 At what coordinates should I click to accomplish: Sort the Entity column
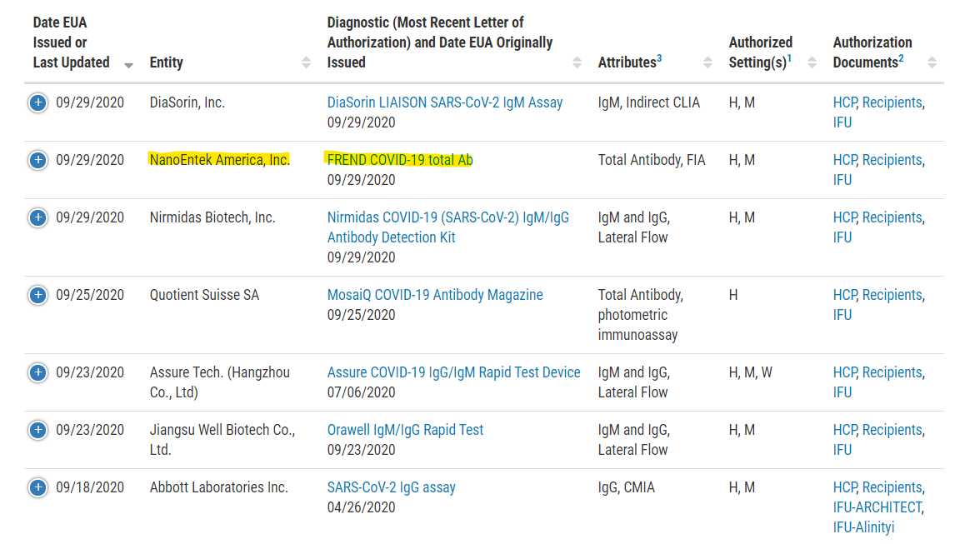click(x=306, y=62)
